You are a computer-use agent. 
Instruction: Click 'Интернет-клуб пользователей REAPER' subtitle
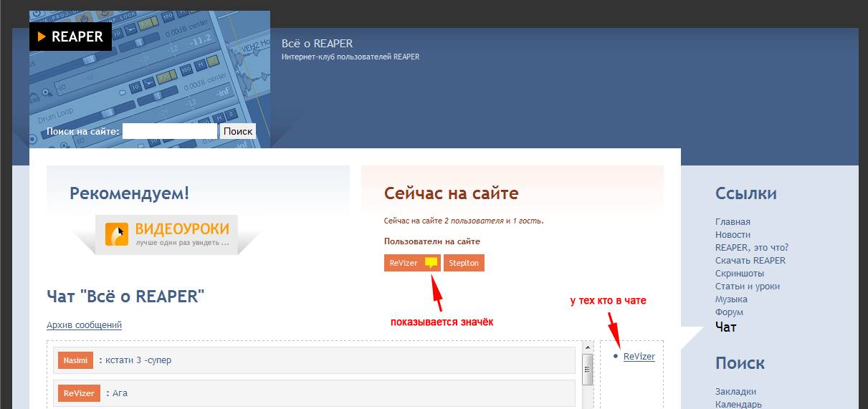(350, 57)
